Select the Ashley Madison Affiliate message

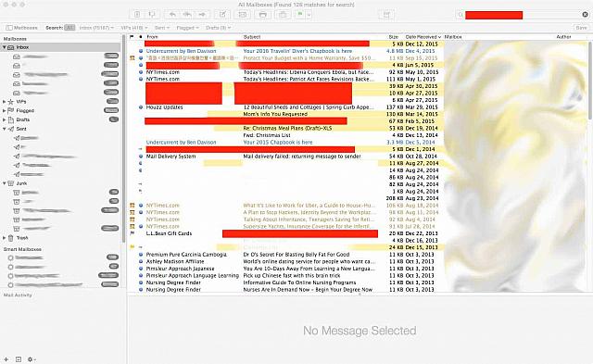tap(285, 261)
